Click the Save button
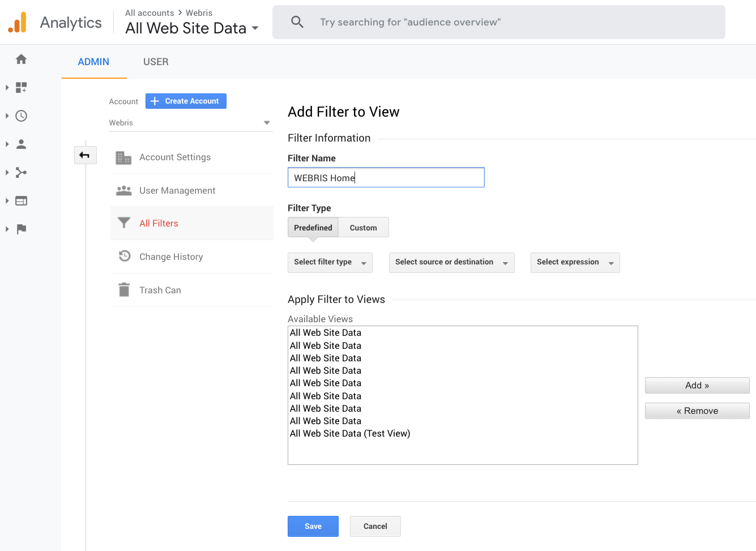Viewport: 756px width, 551px height. [x=313, y=526]
